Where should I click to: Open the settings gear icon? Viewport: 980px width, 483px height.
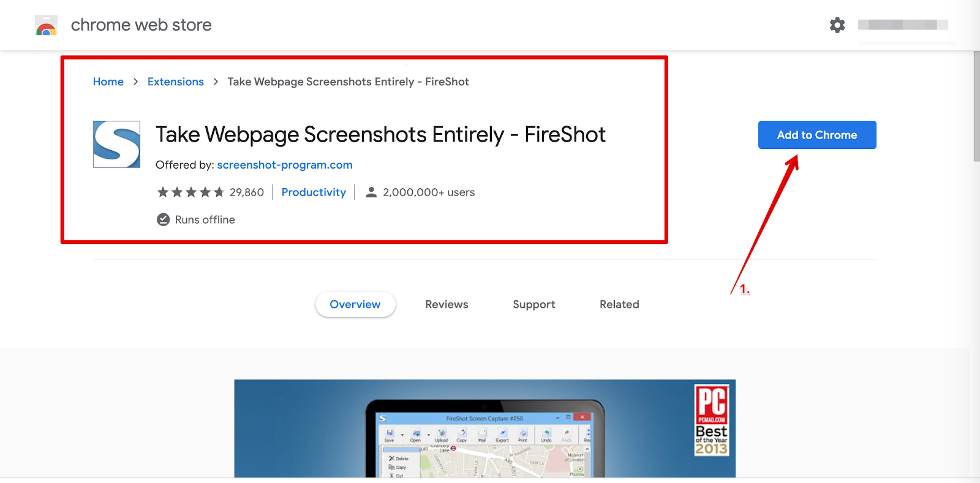point(837,25)
